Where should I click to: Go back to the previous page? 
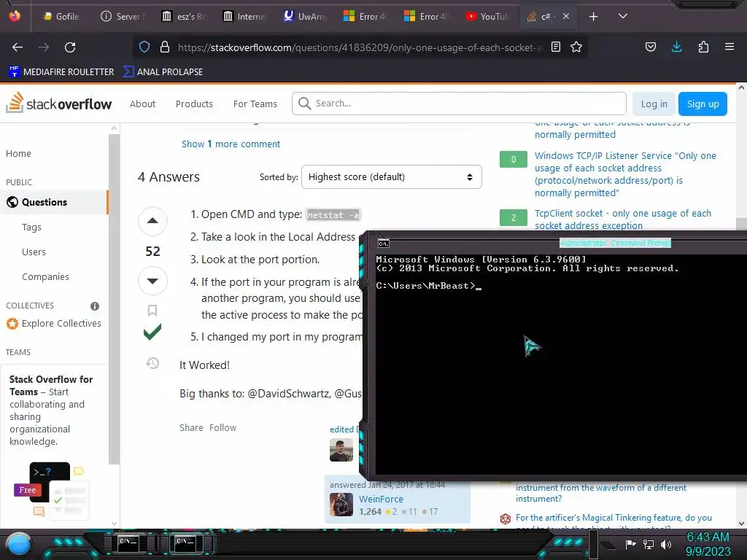pyautogui.click(x=18, y=47)
